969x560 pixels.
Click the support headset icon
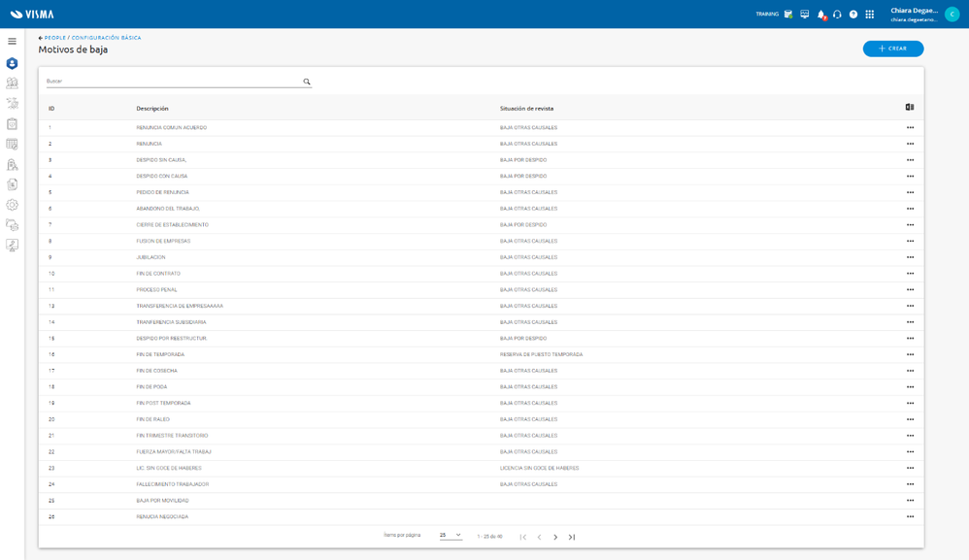(837, 15)
